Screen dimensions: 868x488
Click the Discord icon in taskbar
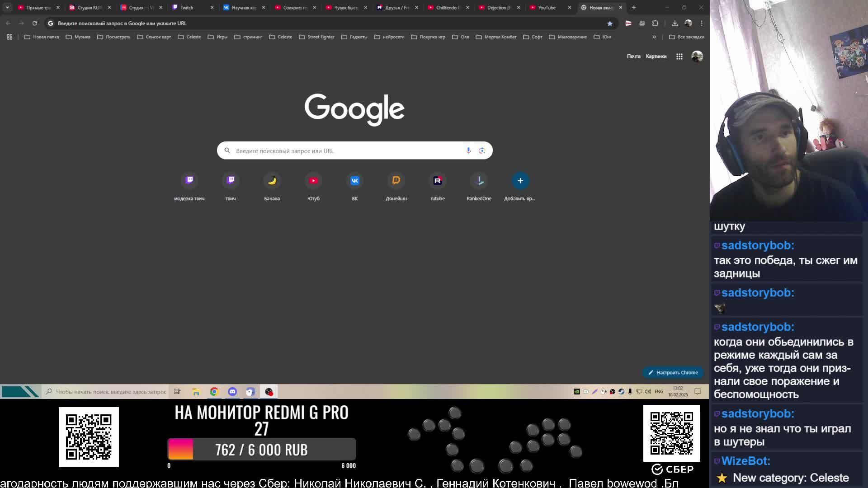pyautogui.click(x=232, y=392)
